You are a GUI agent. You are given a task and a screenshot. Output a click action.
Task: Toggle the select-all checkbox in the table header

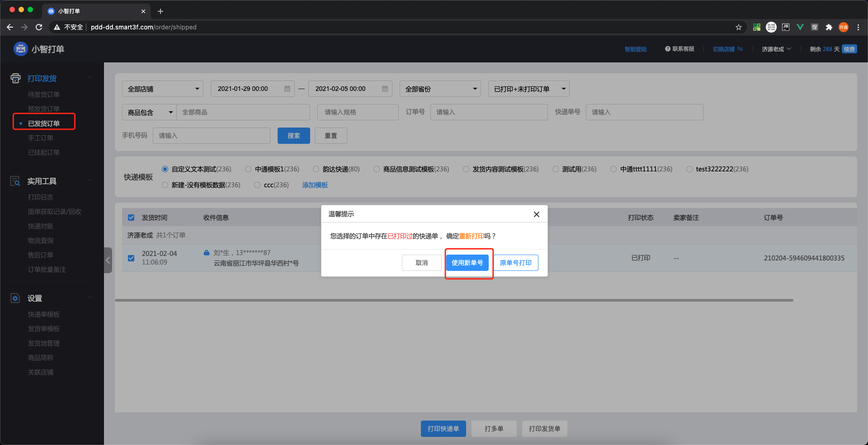131,218
